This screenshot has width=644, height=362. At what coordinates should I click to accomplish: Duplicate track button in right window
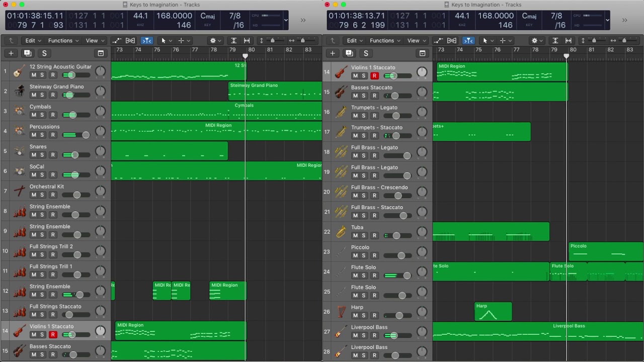tap(349, 53)
